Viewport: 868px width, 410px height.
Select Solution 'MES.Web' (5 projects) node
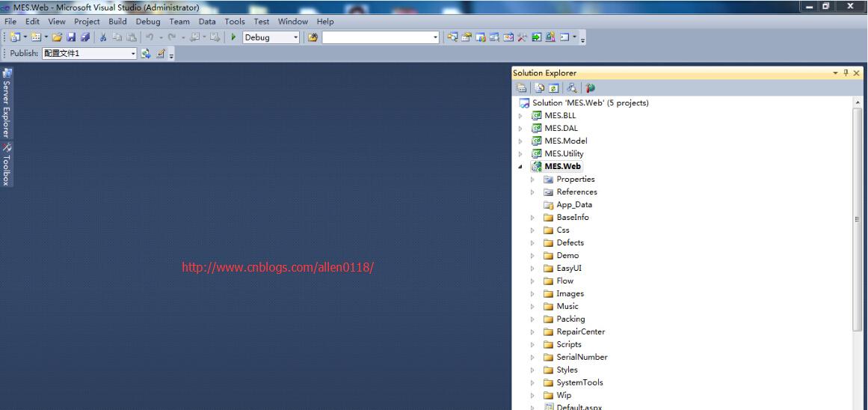click(590, 103)
